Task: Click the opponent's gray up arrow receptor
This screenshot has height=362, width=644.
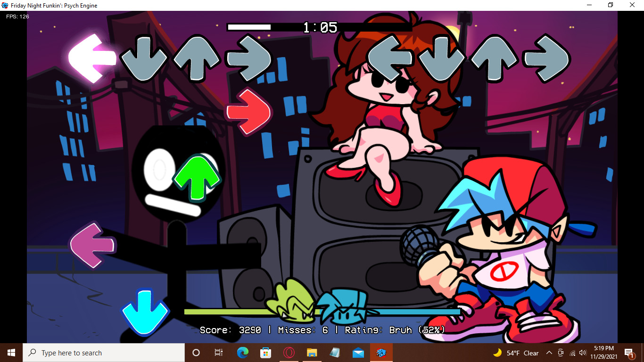Action: point(197,58)
